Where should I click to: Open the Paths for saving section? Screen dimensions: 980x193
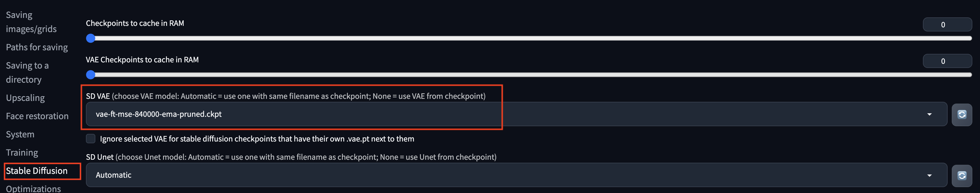37,47
